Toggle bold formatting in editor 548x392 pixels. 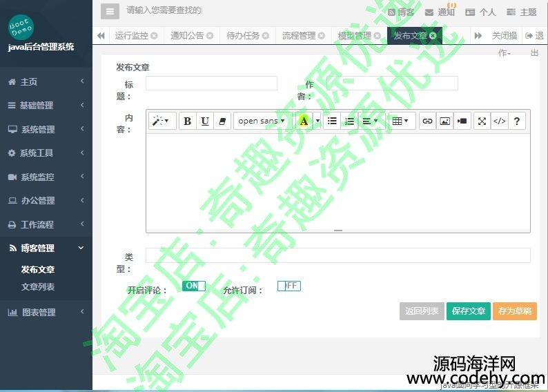187,121
